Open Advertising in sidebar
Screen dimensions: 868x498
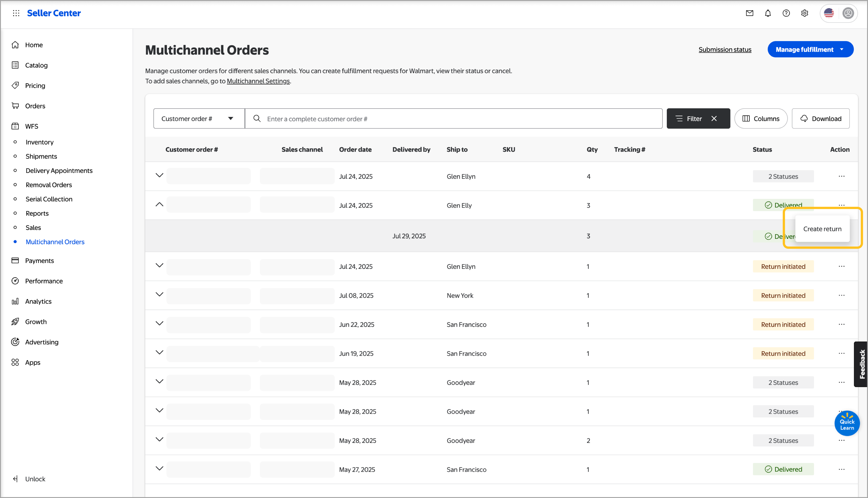(42, 342)
